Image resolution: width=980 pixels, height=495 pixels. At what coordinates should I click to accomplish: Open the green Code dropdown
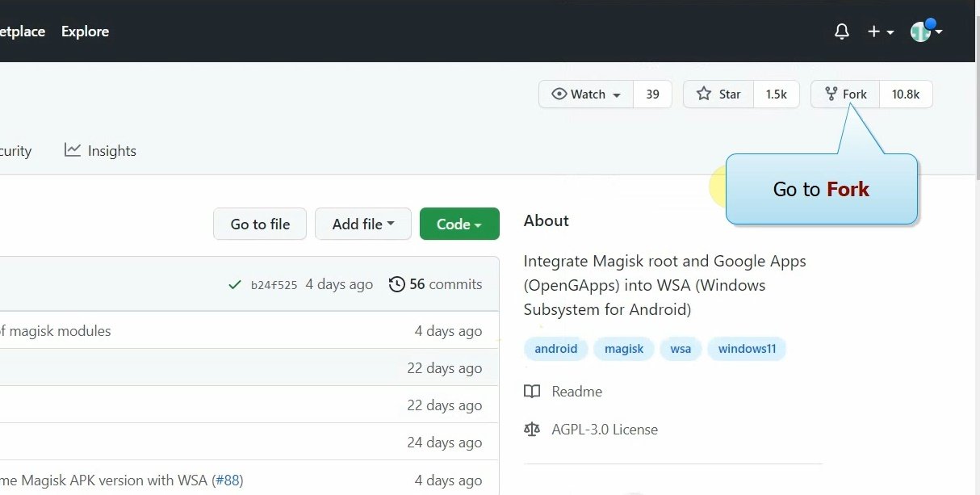459,224
